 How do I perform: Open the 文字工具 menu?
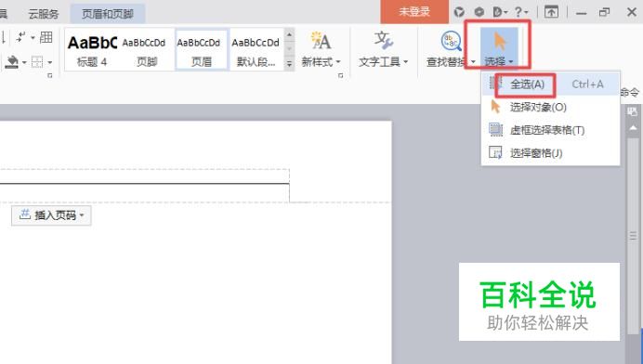(384, 49)
